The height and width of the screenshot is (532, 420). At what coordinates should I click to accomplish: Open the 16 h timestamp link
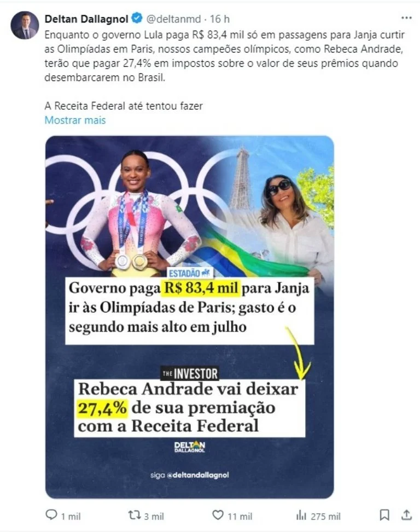pyautogui.click(x=220, y=19)
